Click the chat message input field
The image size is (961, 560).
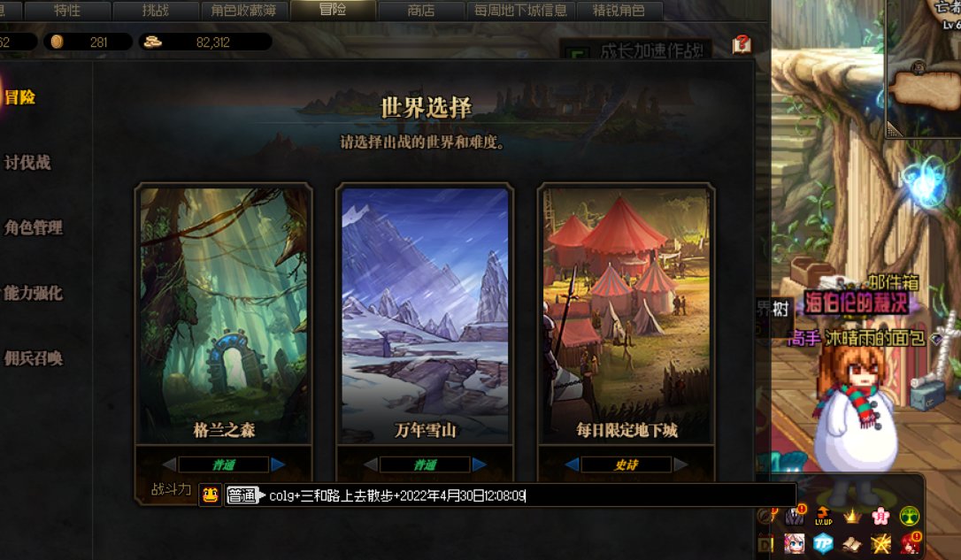[530, 495]
